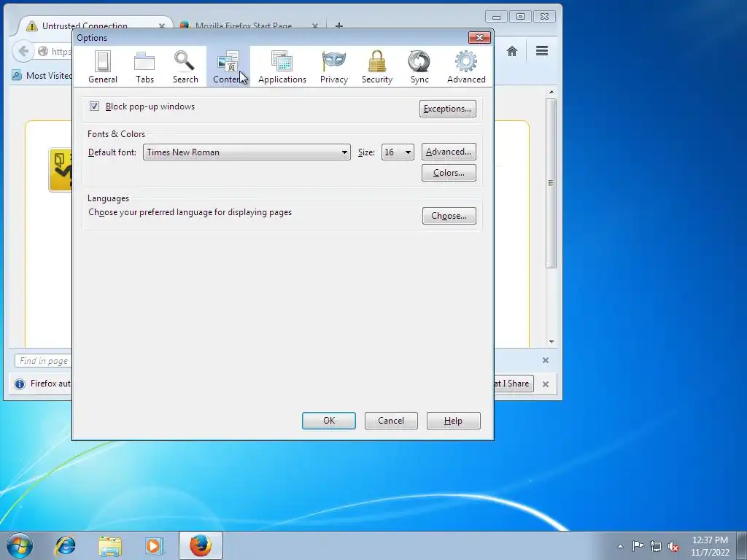747x560 pixels.
Task: Open a new Firefox tab
Action: pos(339,26)
